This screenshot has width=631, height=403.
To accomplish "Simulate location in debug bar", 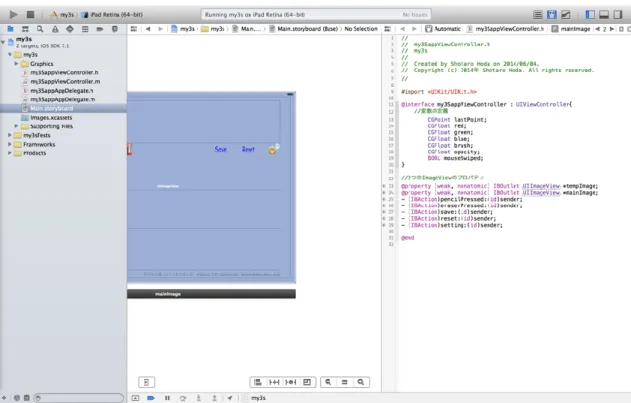I will [230, 398].
